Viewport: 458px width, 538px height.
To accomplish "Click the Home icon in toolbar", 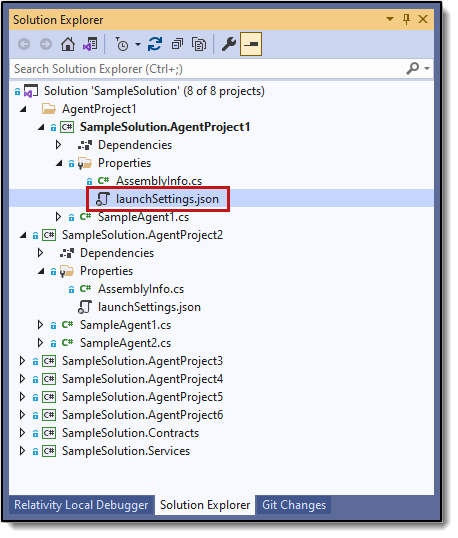I will point(68,44).
